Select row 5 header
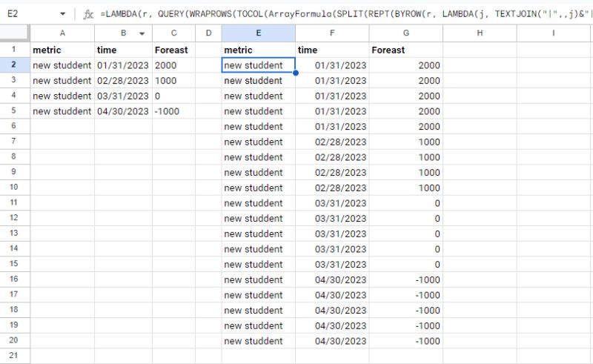 point(13,110)
